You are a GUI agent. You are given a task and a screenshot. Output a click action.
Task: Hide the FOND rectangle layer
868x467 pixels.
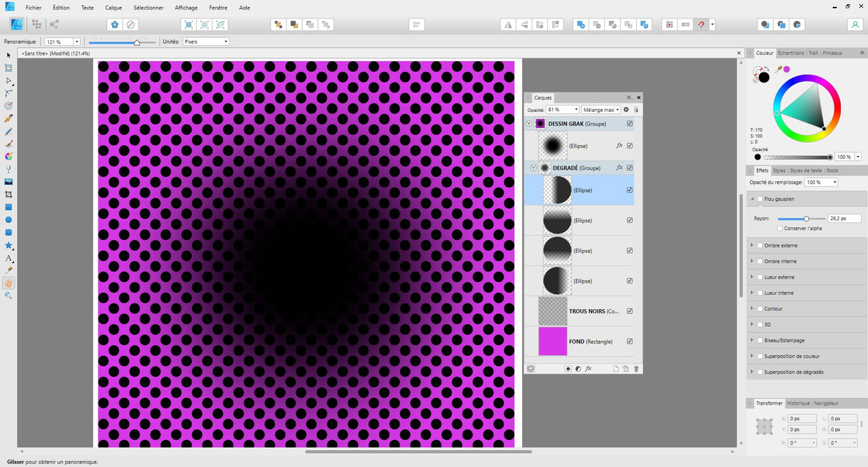630,342
